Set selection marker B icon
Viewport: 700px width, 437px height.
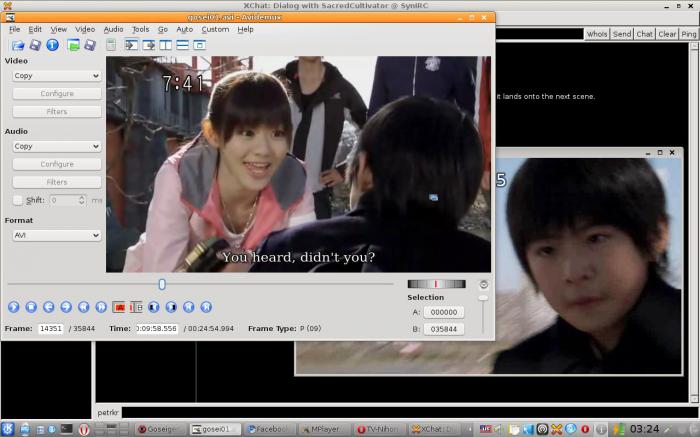tap(136, 307)
